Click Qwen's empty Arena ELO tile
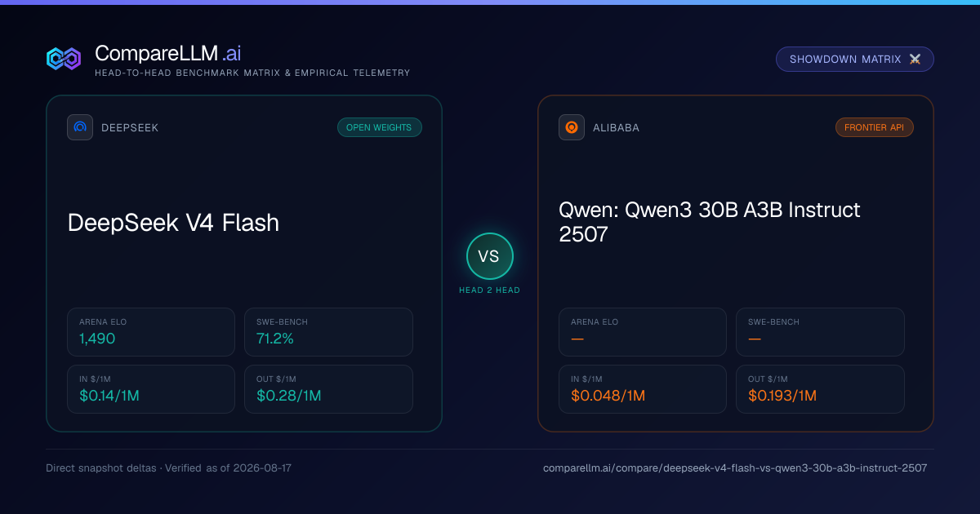Image resolution: width=980 pixels, height=514 pixels. [643, 332]
